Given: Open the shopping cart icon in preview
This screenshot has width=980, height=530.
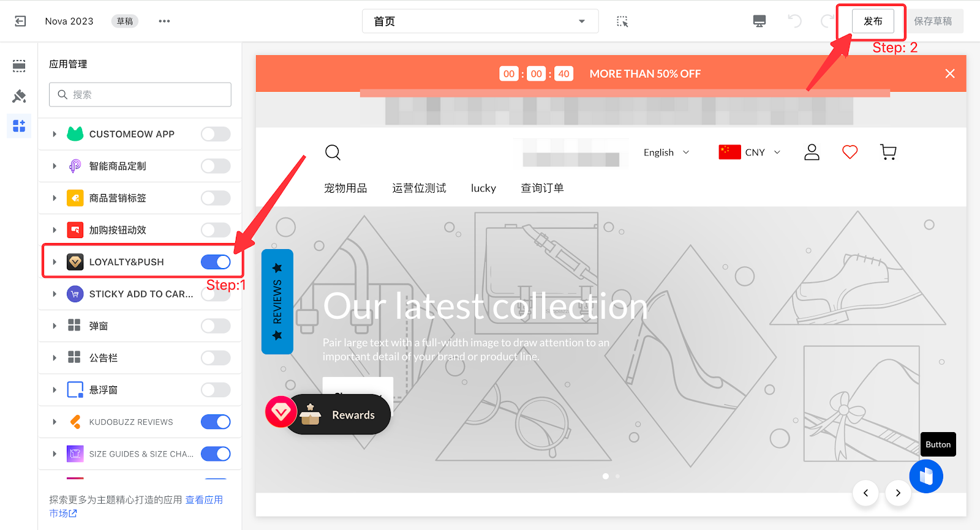Looking at the screenshot, I should [888, 152].
